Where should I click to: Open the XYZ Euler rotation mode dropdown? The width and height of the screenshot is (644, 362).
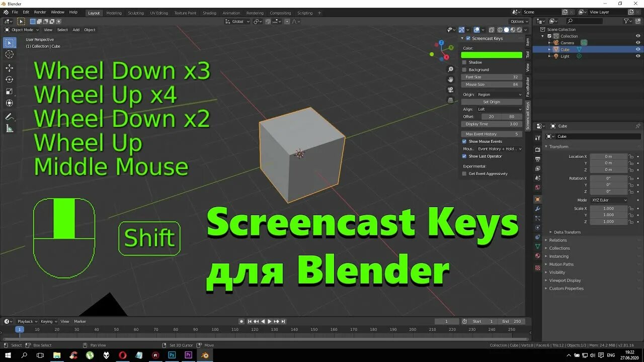609,200
